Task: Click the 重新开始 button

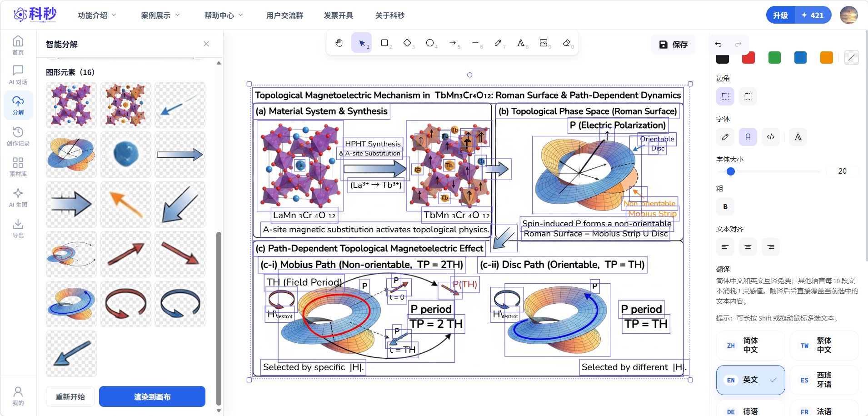Action: coord(70,396)
